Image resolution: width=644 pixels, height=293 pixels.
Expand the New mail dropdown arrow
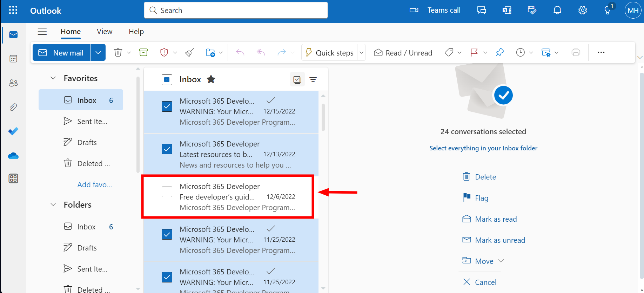98,53
